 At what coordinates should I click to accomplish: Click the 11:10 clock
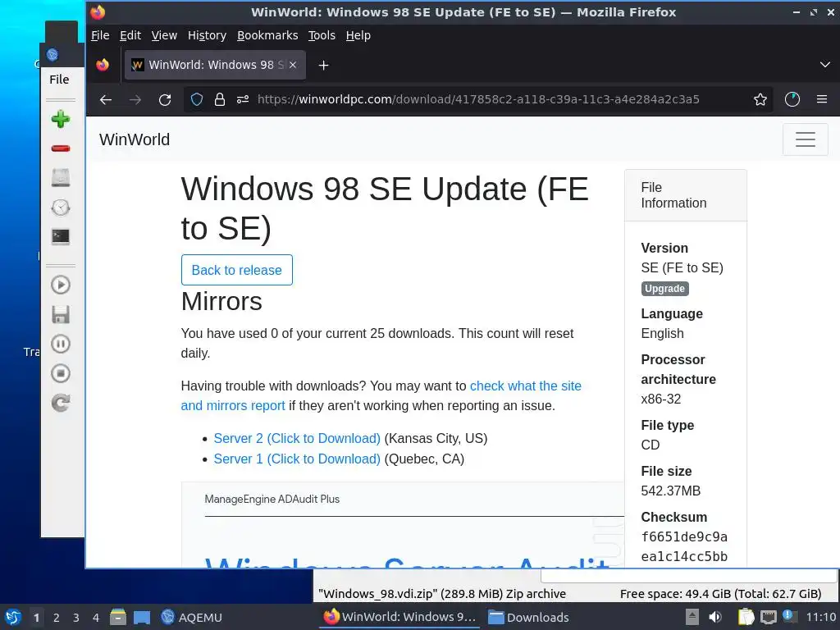[820, 617]
